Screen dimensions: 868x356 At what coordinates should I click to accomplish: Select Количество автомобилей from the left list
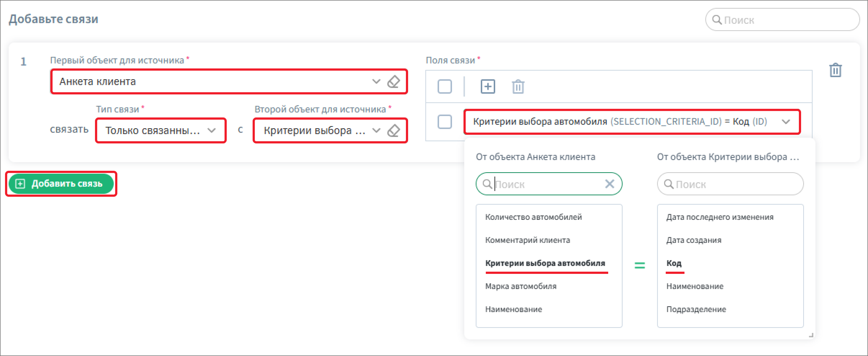(x=533, y=217)
